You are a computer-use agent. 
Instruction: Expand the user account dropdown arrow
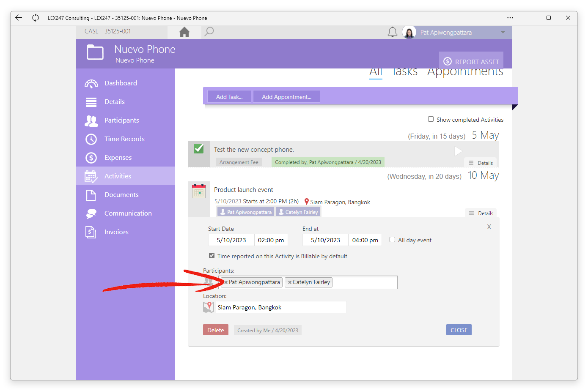(x=503, y=32)
